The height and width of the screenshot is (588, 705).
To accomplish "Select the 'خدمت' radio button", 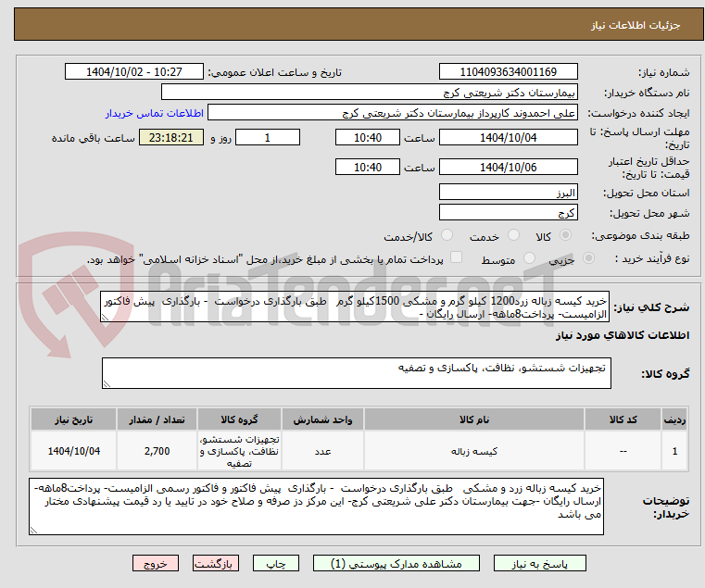I will coord(513,235).
